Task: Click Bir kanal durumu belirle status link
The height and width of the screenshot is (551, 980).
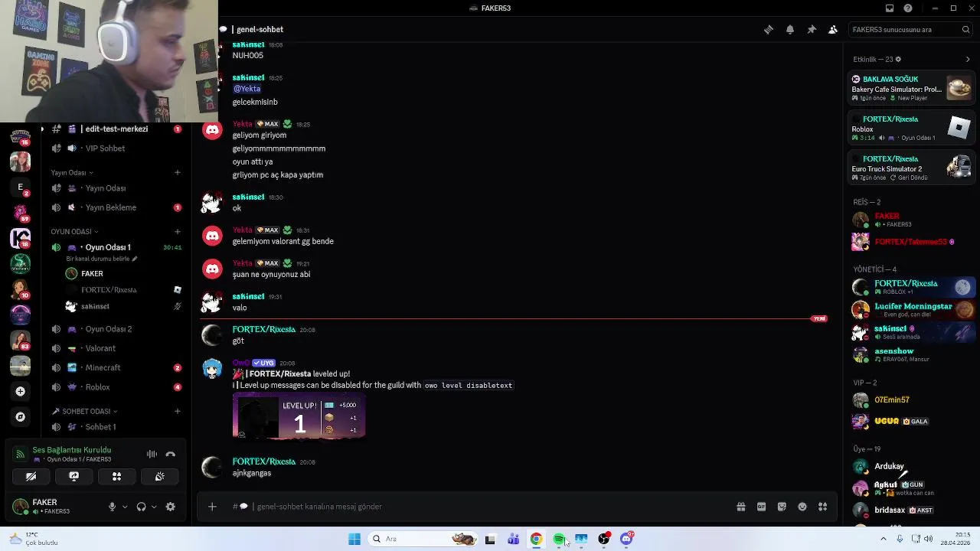Action: (x=102, y=259)
